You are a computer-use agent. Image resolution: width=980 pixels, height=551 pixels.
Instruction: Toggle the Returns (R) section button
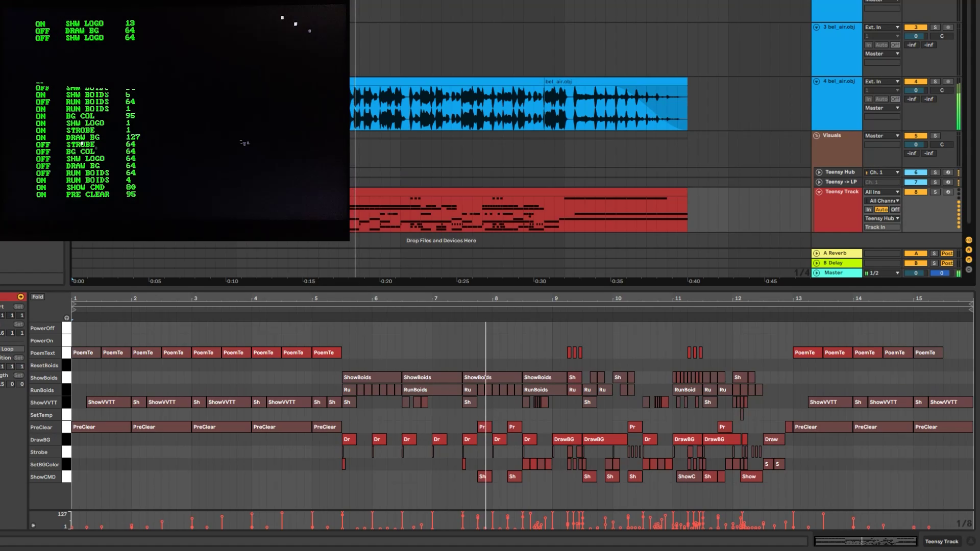[969, 250]
